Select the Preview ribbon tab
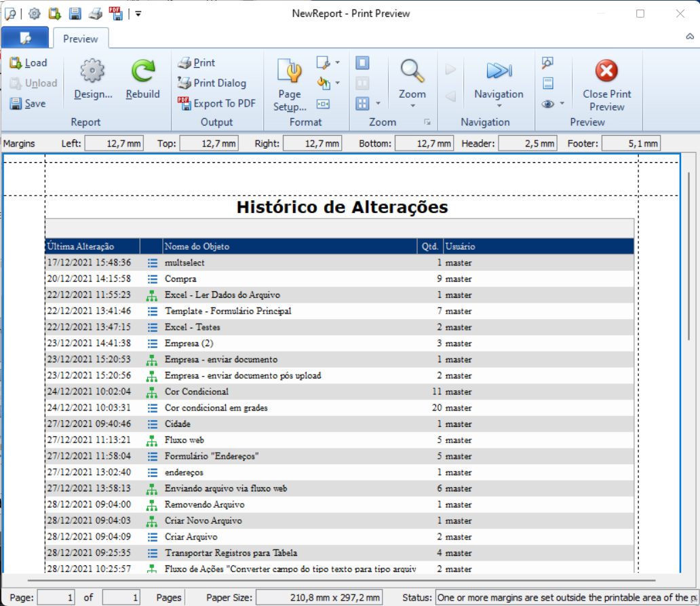700x606 pixels. pyautogui.click(x=81, y=39)
